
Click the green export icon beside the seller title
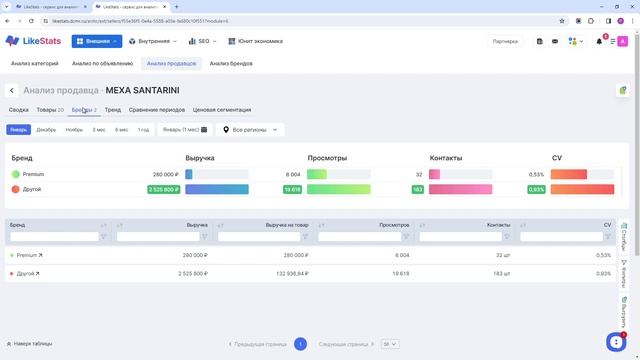click(623, 90)
